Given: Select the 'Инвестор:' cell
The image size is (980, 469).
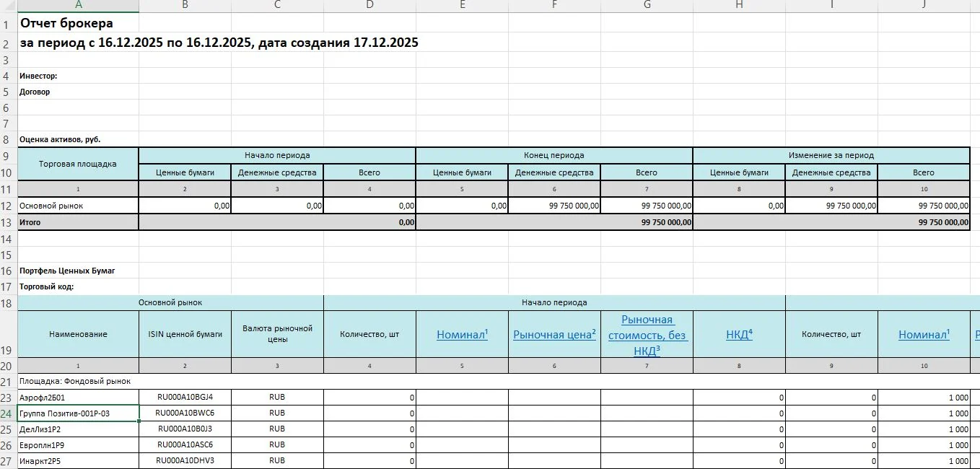Looking at the screenshot, I should pyautogui.click(x=78, y=76).
